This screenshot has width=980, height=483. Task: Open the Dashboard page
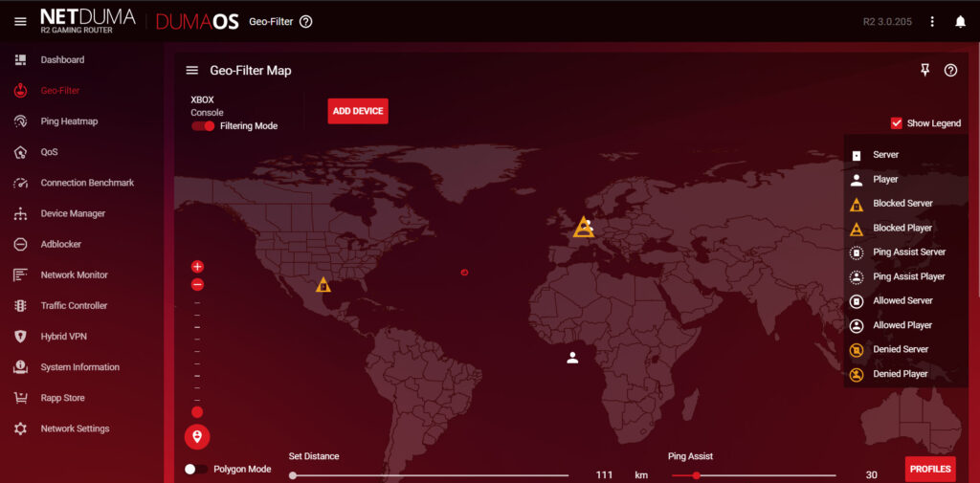[x=62, y=60]
